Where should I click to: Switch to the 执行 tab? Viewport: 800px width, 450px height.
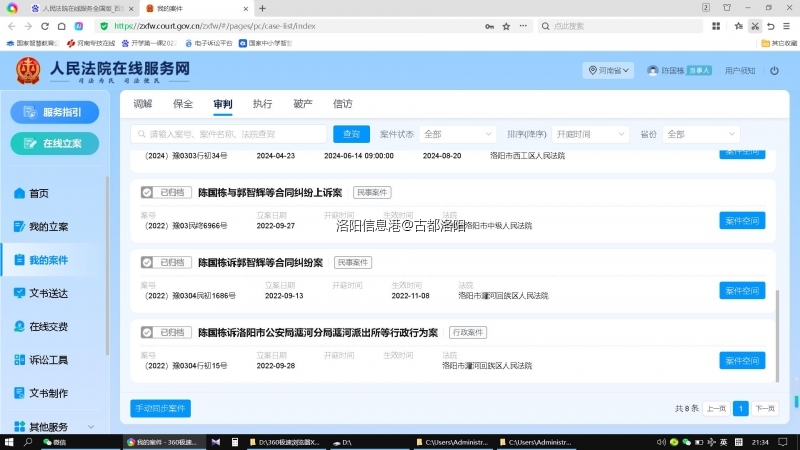(262, 104)
